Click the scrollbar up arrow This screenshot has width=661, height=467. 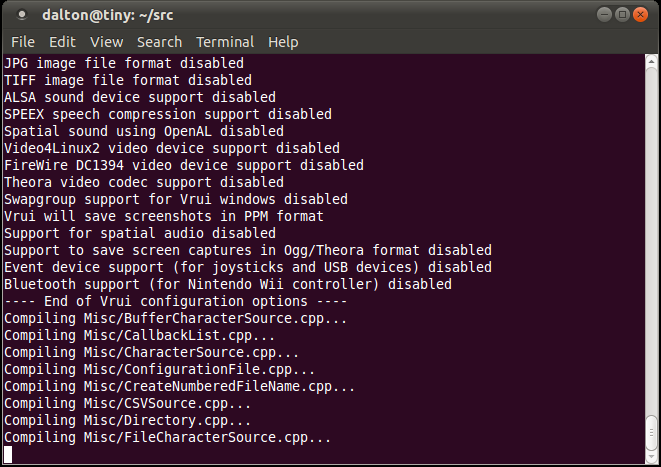pos(651,62)
